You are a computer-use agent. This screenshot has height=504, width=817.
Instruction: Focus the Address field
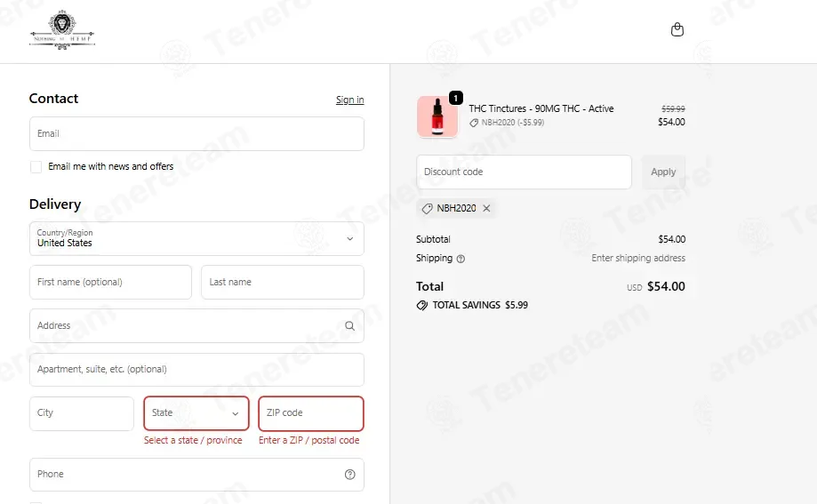196,325
